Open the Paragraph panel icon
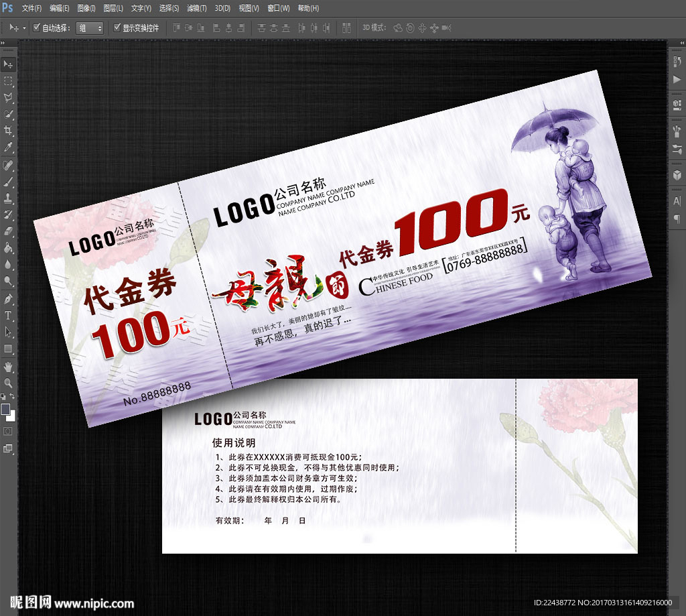 (x=677, y=219)
